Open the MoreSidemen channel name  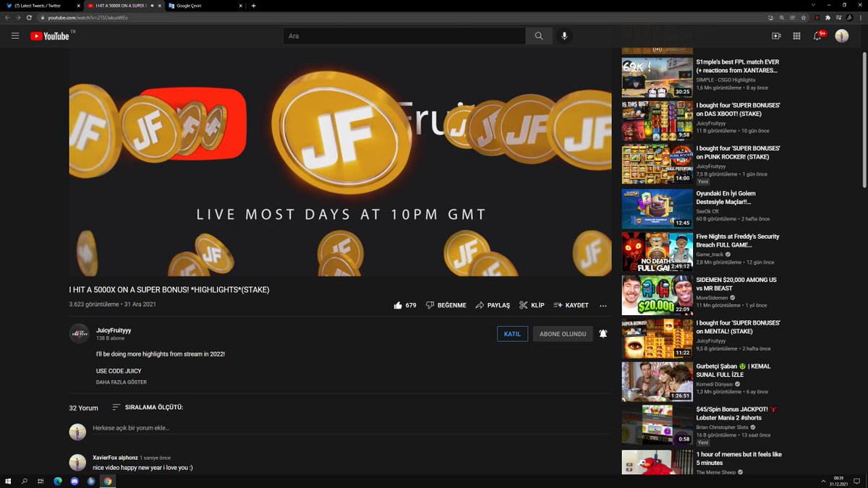click(x=712, y=297)
